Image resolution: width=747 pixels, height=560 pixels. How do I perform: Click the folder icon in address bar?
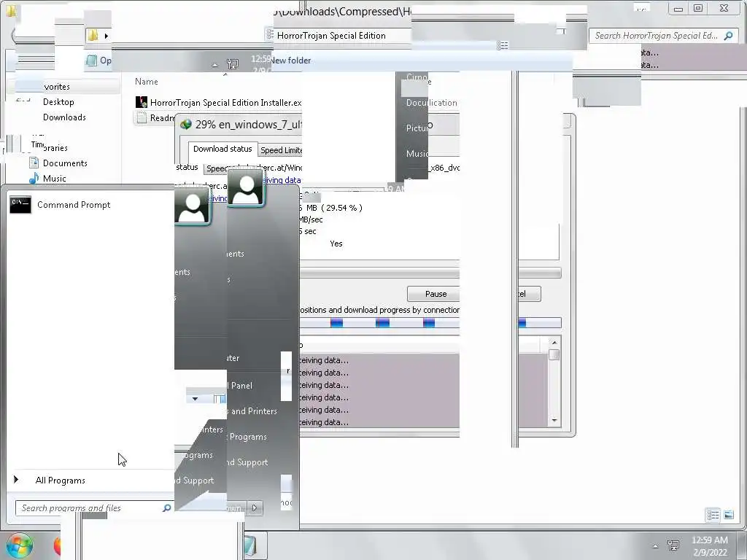point(93,35)
